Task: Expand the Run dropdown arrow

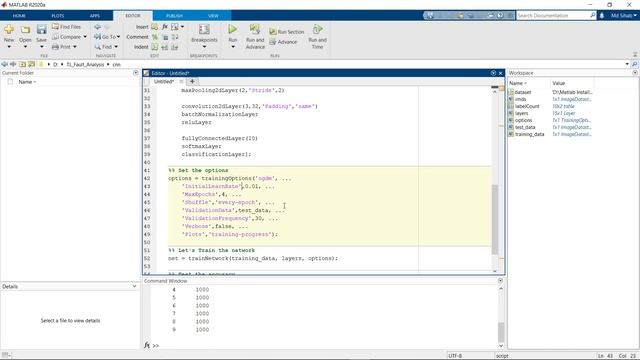Action: pos(233,47)
